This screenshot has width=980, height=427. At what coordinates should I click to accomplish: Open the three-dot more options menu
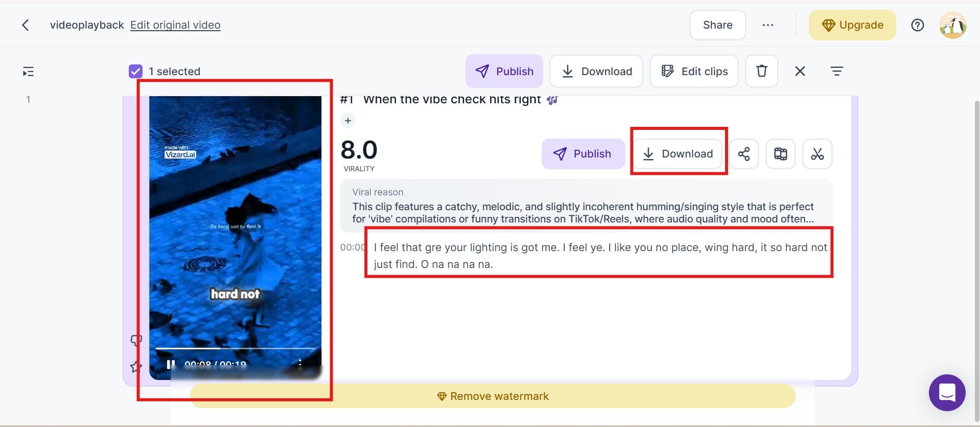pyautogui.click(x=767, y=25)
